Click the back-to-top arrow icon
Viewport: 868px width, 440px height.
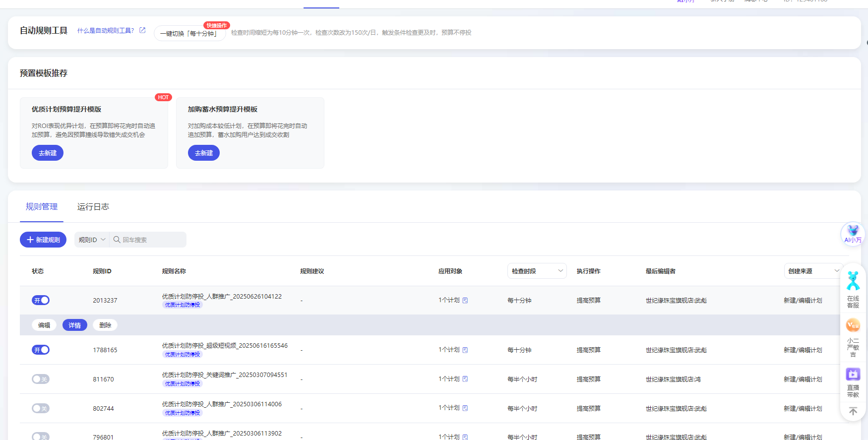click(853, 411)
